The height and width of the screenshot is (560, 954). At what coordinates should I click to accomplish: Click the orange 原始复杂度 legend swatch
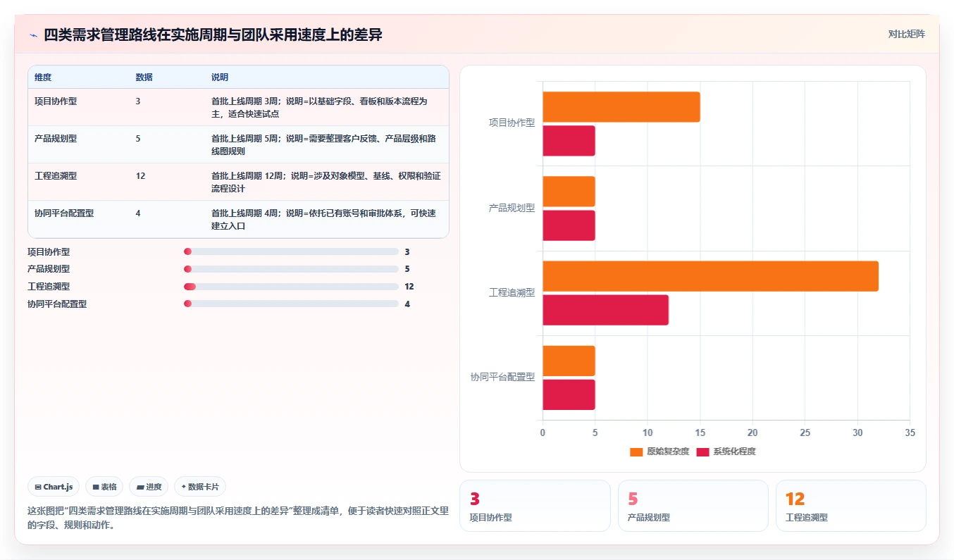[637, 452]
